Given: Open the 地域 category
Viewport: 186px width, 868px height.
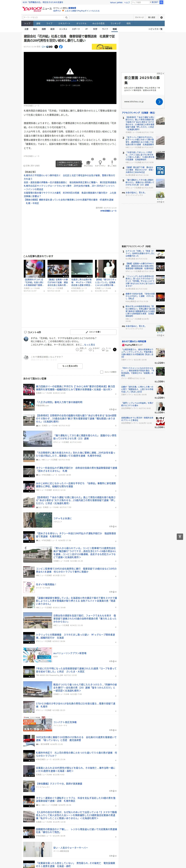Looking at the screenshot, I should pyautogui.click(x=114, y=29).
